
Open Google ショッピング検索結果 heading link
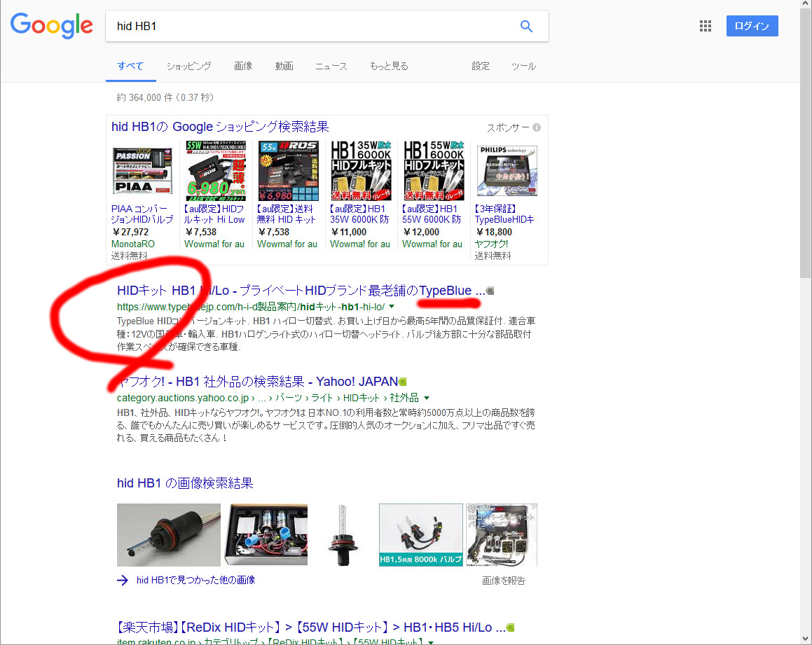pyautogui.click(x=220, y=127)
